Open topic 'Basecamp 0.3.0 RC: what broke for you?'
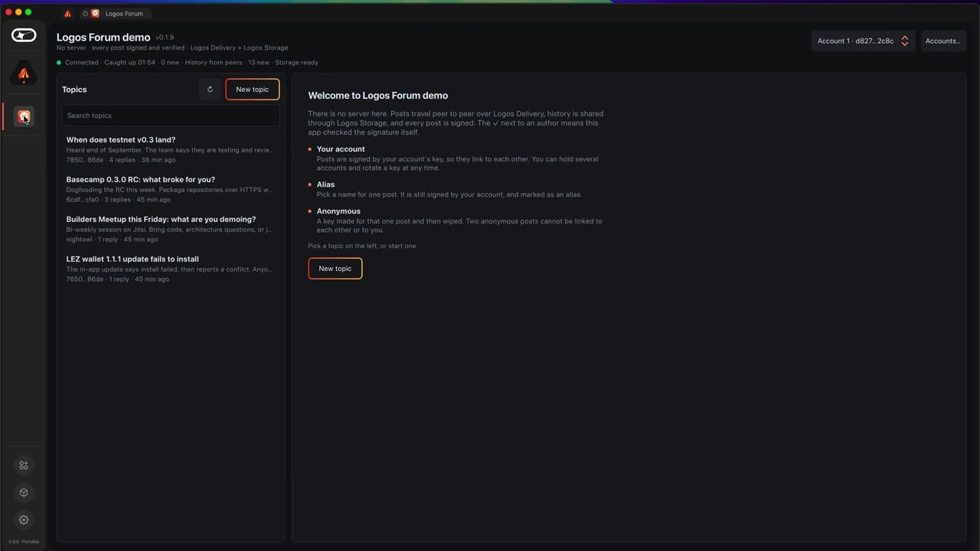 [171, 189]
